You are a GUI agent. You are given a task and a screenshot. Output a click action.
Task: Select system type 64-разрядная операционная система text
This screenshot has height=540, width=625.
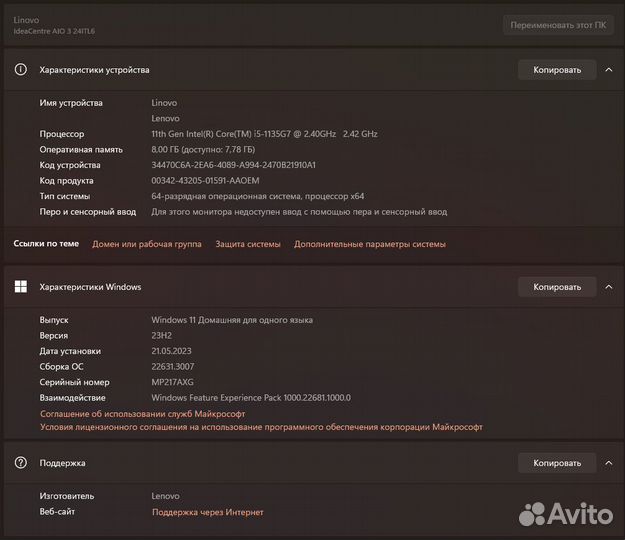pyautogui.click(x=257, y=196)
